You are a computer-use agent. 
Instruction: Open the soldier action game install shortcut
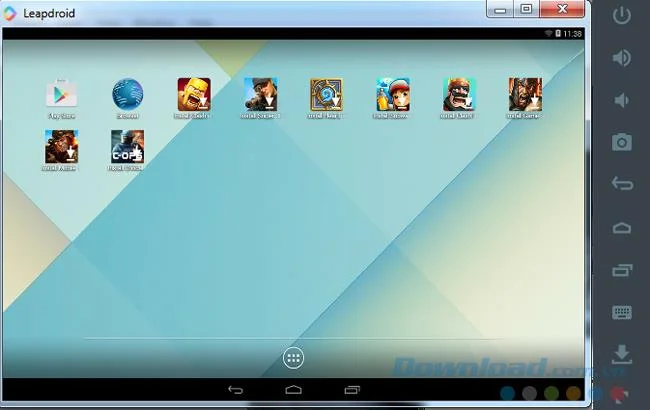pyautogui.click(x=61, y=147)
